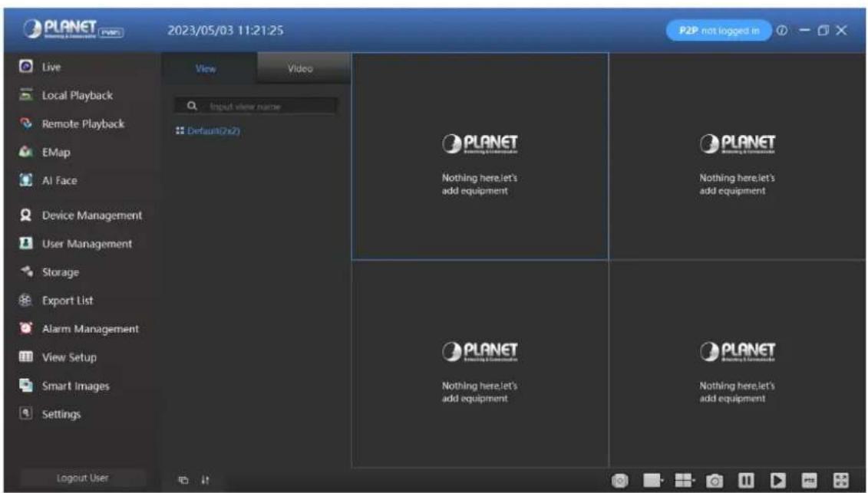Click the PLANET logo in the header
The image size is (868, 493).
coord(73,29)
